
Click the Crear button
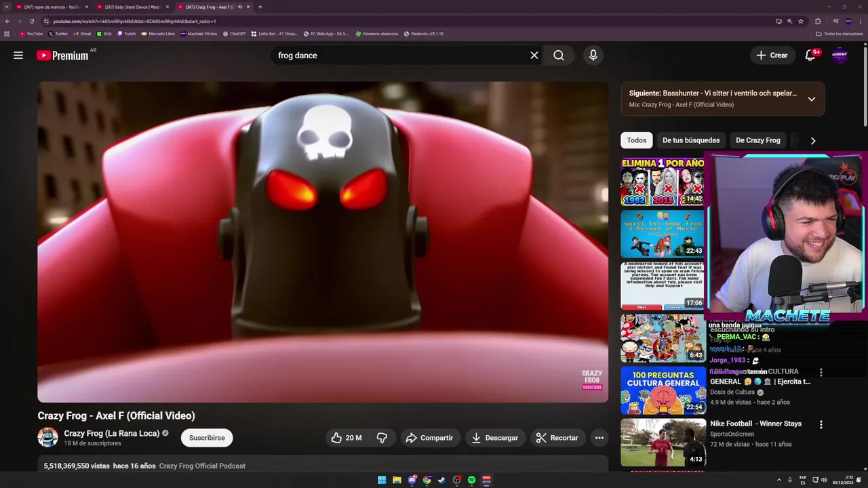click(x=772, y=56)
